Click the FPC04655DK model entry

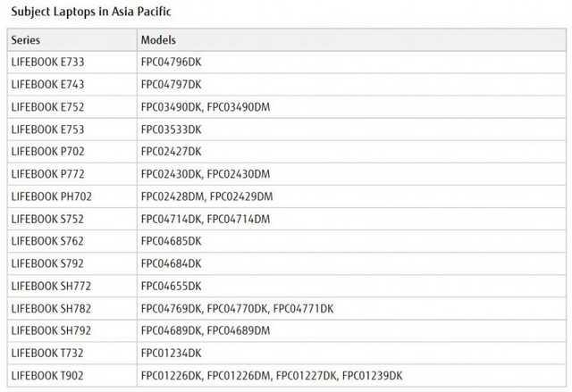[171, 286]
